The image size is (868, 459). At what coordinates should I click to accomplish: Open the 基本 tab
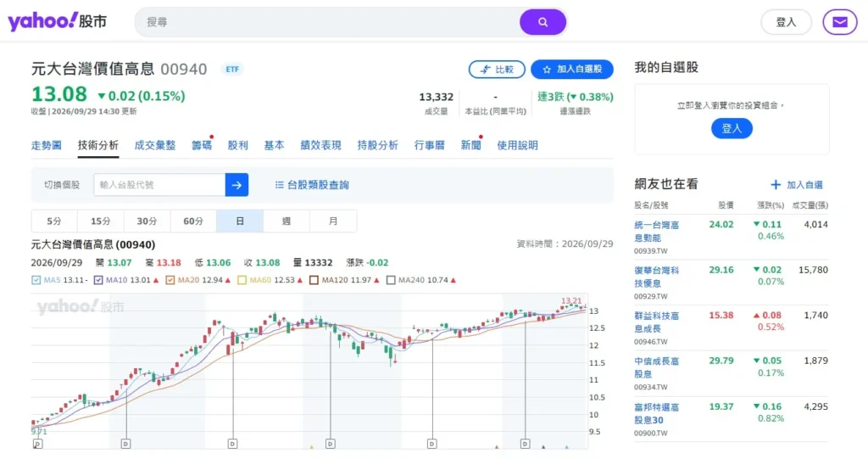(x=274, y=145)
